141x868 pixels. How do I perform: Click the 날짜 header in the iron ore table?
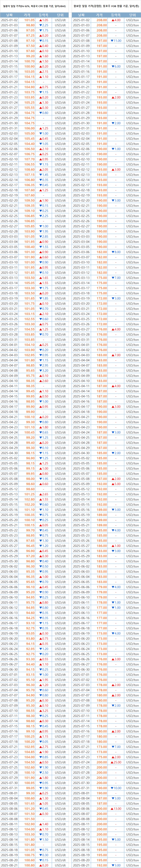click(x=9, y=15)
